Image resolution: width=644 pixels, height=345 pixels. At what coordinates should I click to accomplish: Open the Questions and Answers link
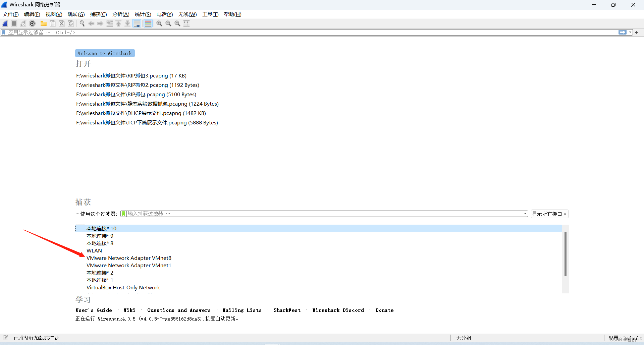(179, 310)
